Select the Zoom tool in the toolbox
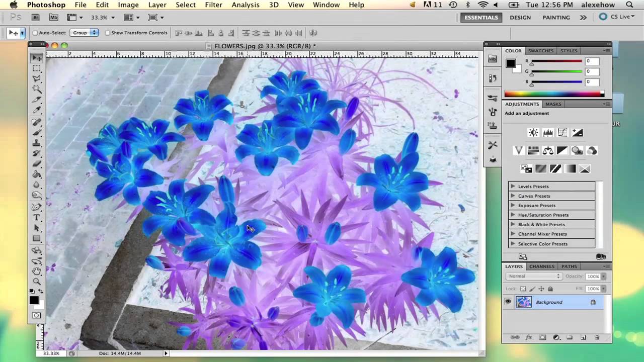 [37, 282]
